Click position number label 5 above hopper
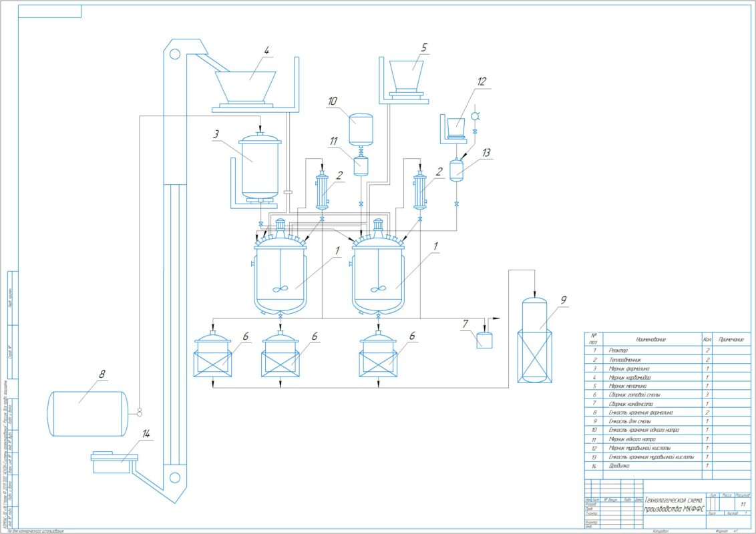Image resolution: width=756 pixels, height=534 pixels. tap(424, 47)
